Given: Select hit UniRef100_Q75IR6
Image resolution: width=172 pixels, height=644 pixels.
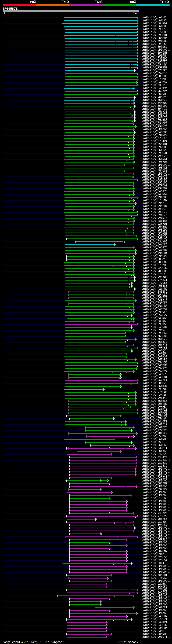Looking at the screenshot, I should coord(154,70).
